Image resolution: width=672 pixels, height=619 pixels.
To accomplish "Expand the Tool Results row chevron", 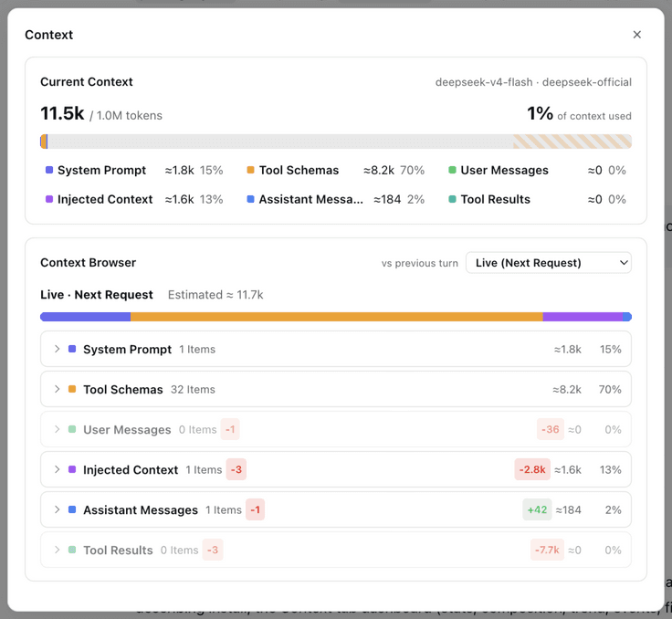I will [x=57, y=550].
